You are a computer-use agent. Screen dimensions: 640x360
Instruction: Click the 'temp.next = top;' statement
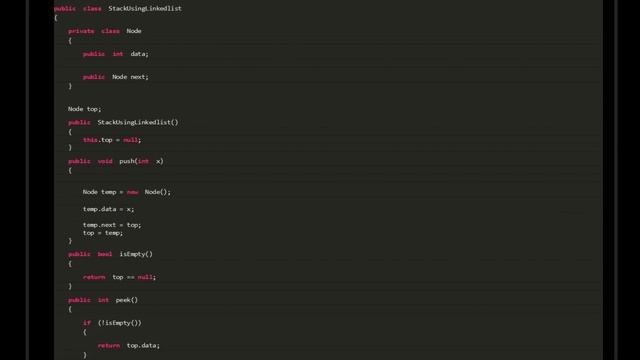(x=112, y=225)
